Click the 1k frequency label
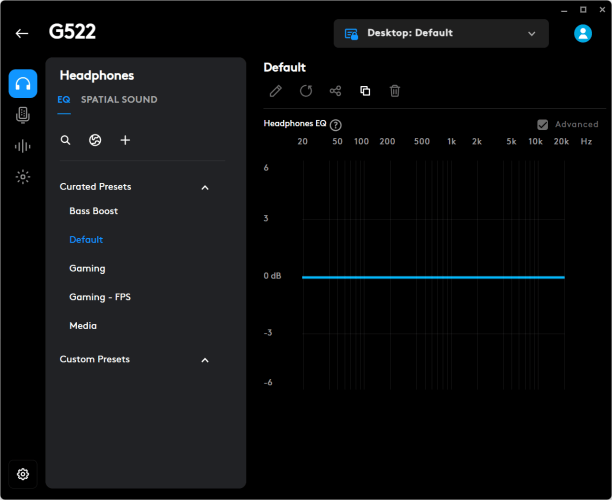 tap(452, 141)
